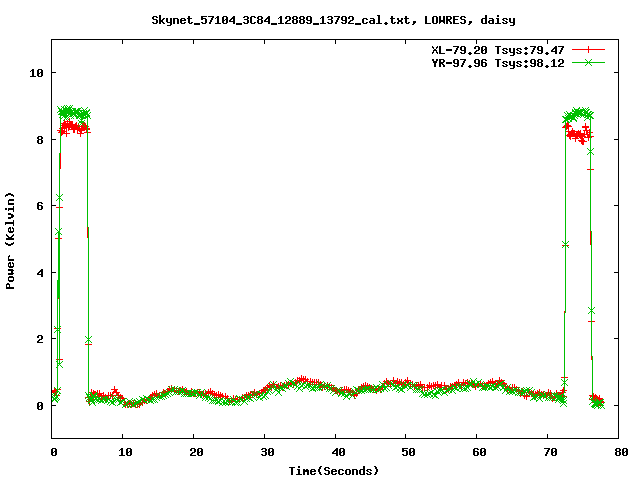Click the x-axis tick label 60
The height and width of the screenshot is (480, 640).
click(x=477, y=452)
